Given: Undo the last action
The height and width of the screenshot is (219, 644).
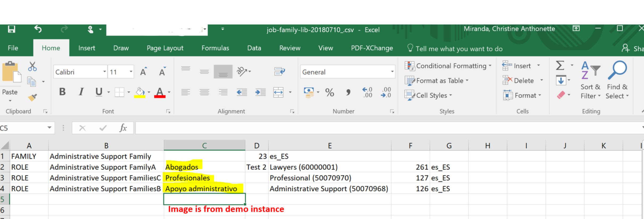Looking at the screenshot, I should [38, 29].
